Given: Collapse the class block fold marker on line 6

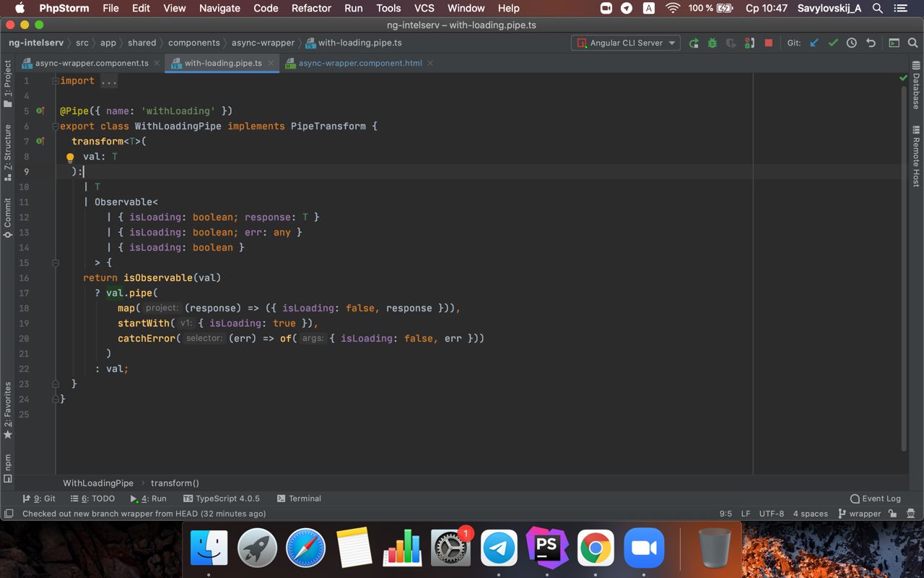Looking at the screenshot, I should click(x=56, y=126).
